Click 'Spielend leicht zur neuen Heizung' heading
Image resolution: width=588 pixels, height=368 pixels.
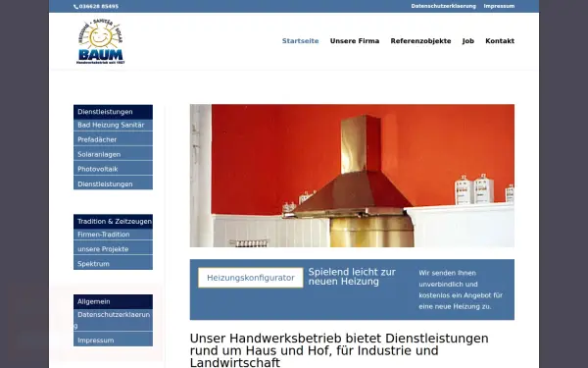coord(352,277)
